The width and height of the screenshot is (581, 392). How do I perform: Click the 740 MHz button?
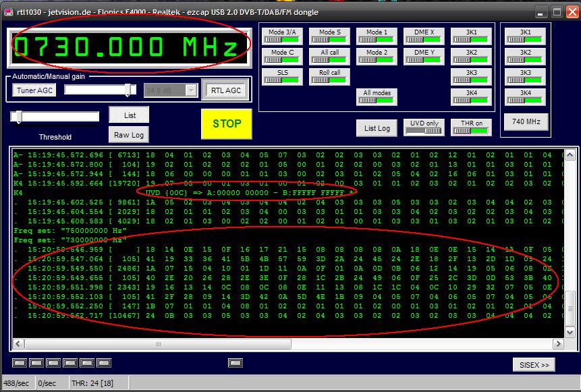[526, 122]
